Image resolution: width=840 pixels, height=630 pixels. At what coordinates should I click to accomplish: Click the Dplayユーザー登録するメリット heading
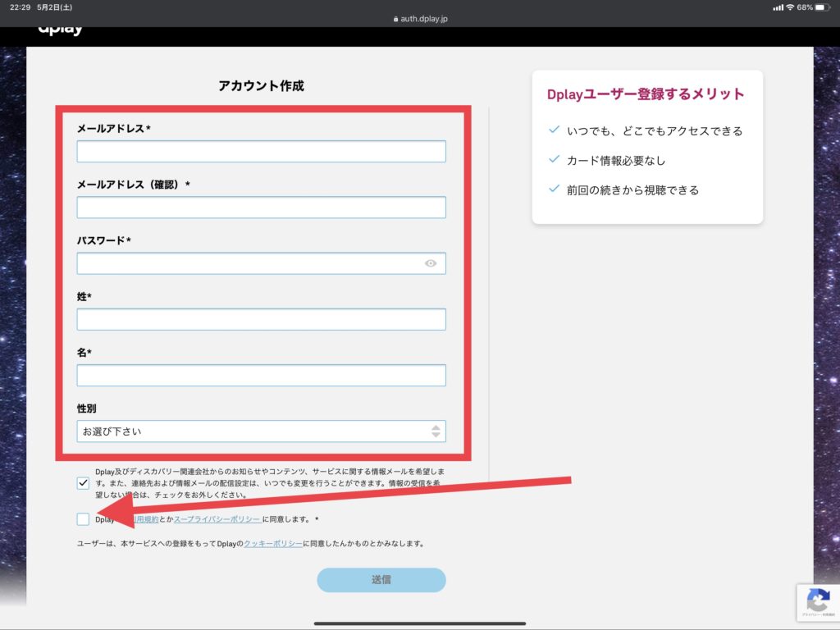646,94
